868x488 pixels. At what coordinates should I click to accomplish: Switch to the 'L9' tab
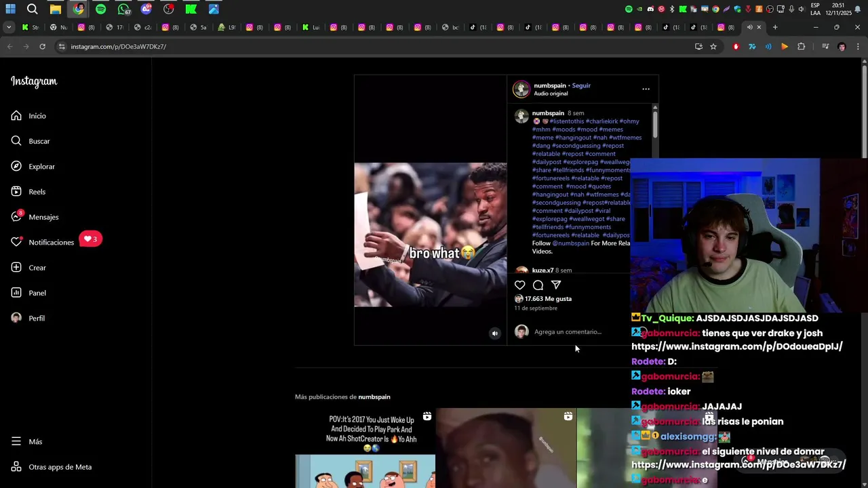click(227, 27)
